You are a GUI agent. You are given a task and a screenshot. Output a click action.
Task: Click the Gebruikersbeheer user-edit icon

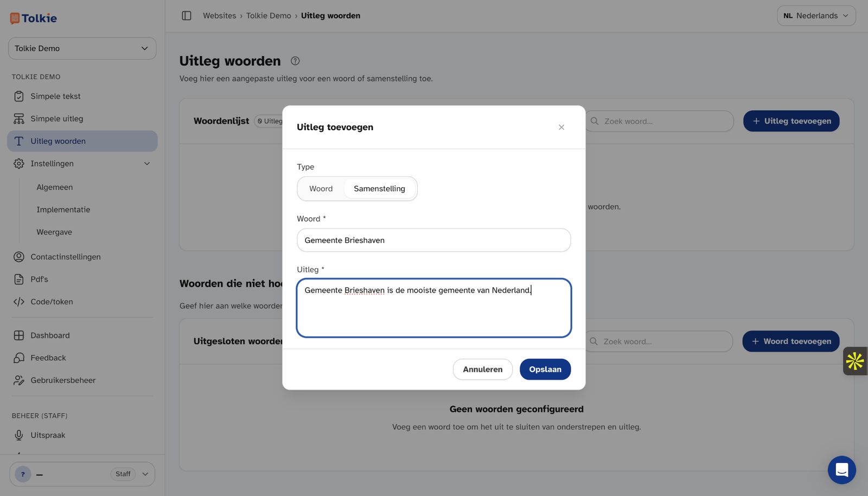tap(19, 380)
